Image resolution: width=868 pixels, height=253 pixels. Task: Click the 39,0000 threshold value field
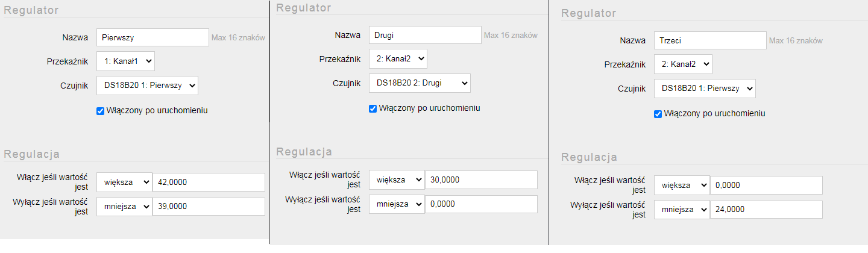click(x=209, y=207)
